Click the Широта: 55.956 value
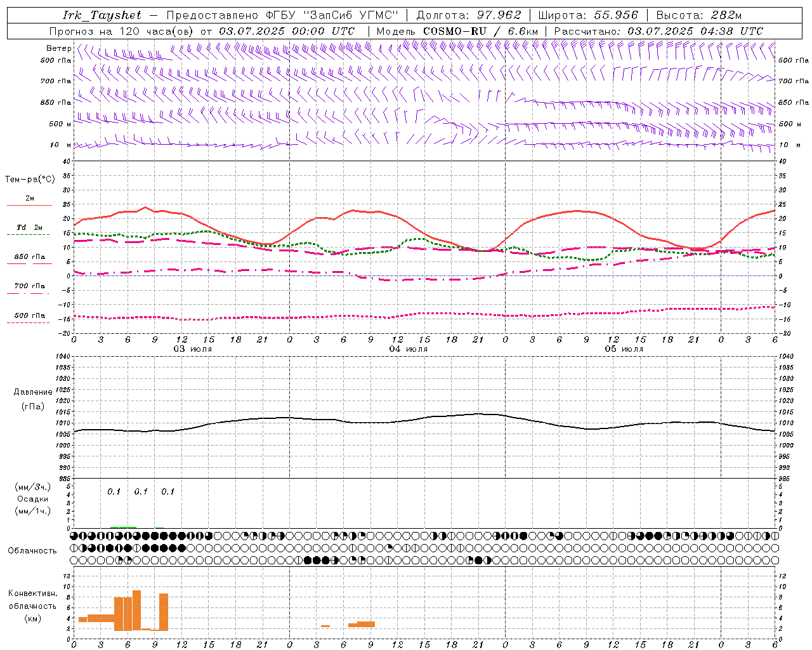 (x=588, y=15)
